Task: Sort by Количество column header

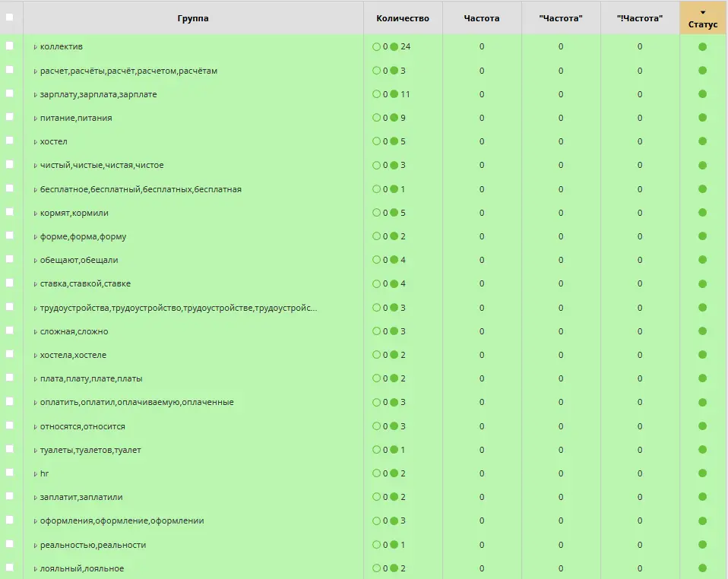Action: tap(402, 18)
